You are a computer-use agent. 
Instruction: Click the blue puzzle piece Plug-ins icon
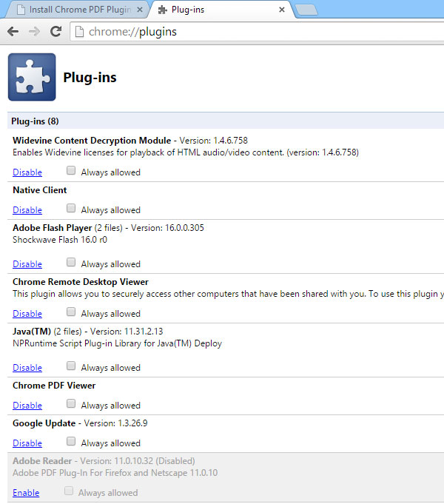click(x=32, y=77)
